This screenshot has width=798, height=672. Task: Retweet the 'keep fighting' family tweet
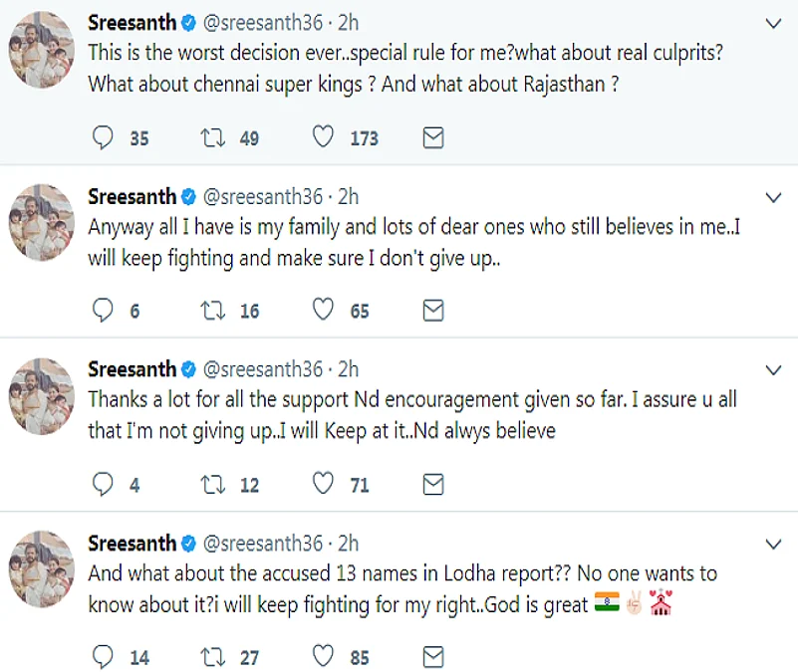[x=212, y=312]
